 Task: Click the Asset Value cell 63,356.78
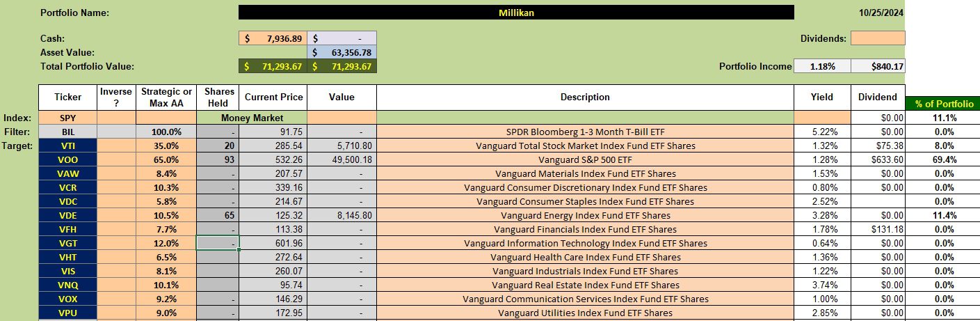point(342,52)
